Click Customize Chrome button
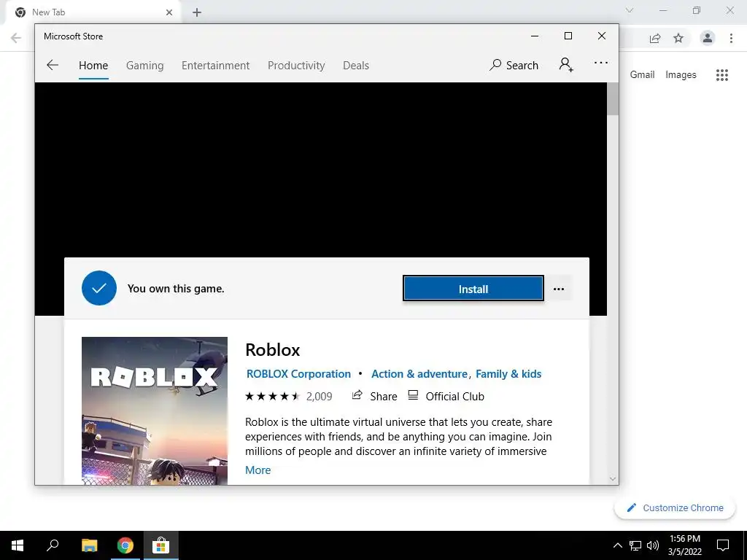 (675, 507)
